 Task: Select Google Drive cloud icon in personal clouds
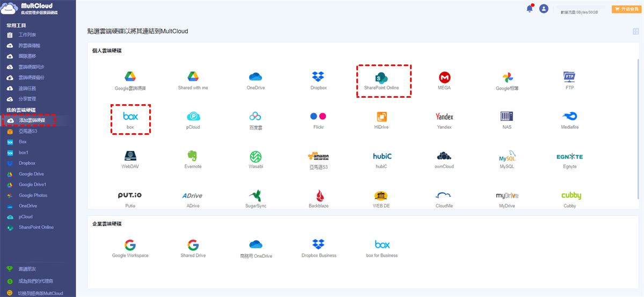[x=130, y=77]
